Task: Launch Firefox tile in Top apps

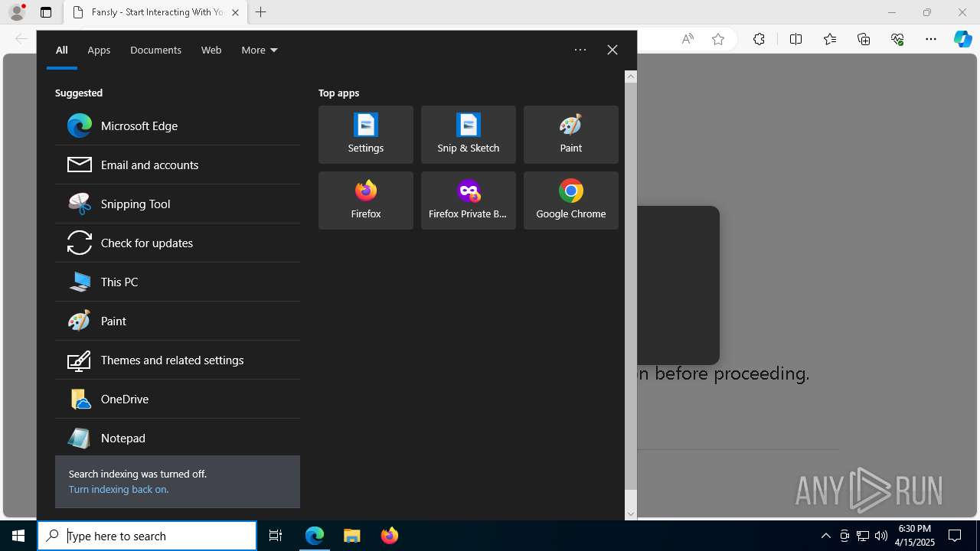Action: (x=366, y=201)
